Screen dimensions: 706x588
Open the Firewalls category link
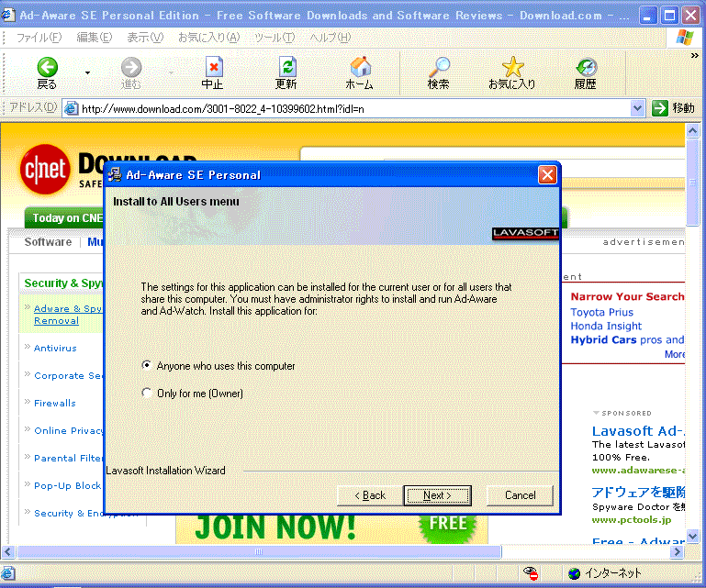pyautogui.click(x=55, y=403)
